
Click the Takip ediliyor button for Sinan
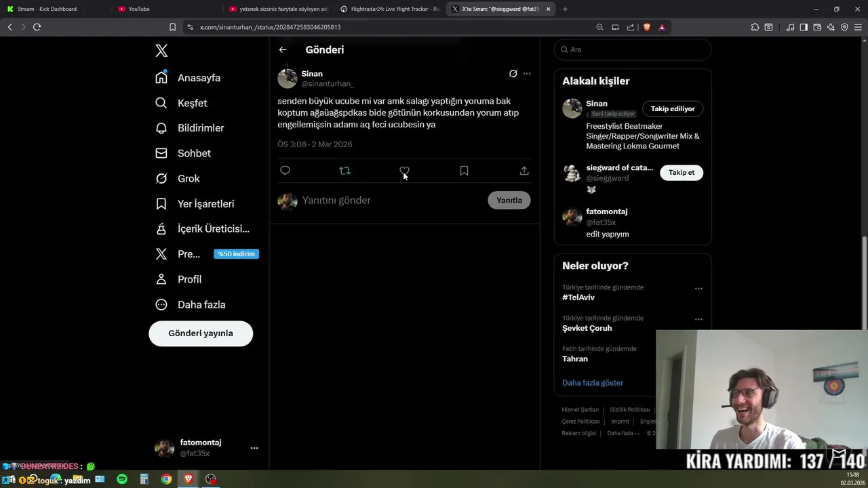(673, 108)
